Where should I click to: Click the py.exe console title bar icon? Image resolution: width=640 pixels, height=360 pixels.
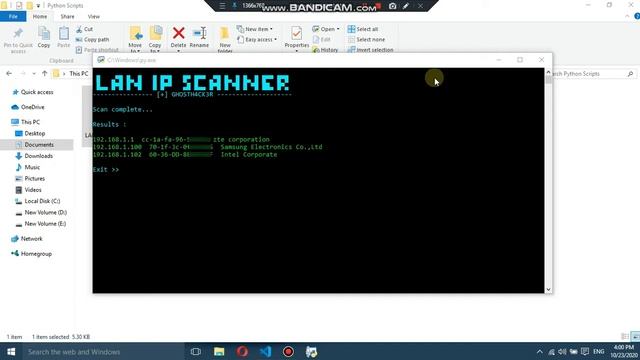[100, 60]
